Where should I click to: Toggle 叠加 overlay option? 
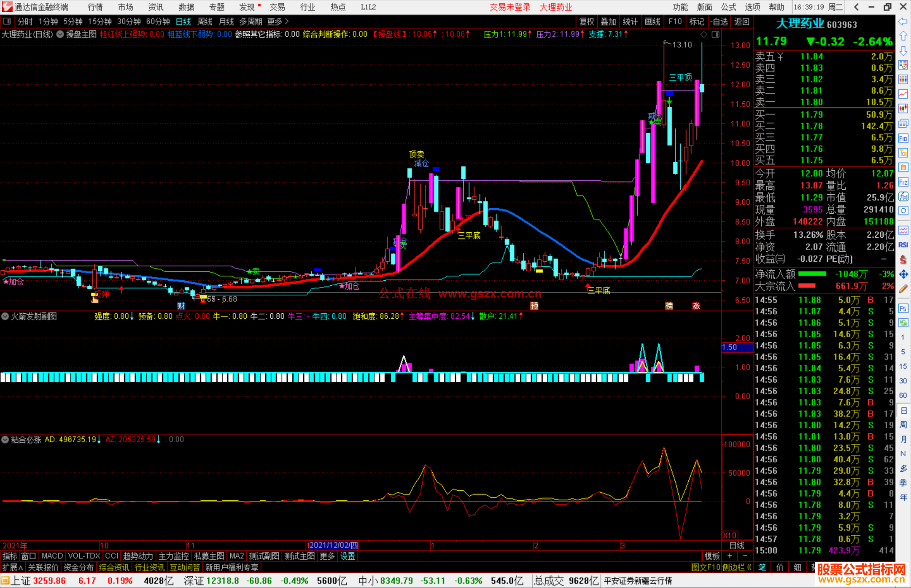click(x=608, y=21)
